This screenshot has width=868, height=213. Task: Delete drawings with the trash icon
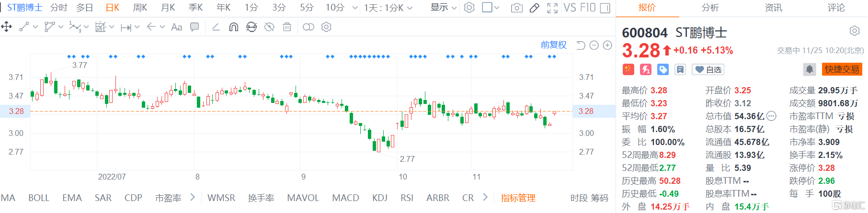(287, 27)
